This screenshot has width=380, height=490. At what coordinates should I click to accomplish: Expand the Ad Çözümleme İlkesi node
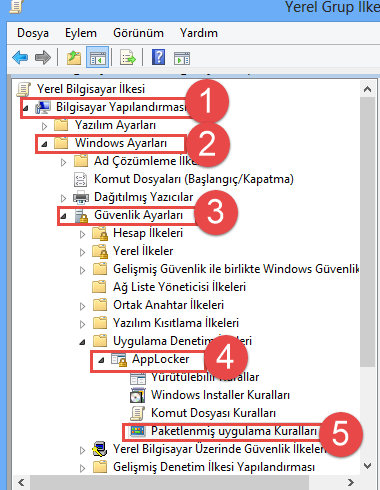pos(63,162)
